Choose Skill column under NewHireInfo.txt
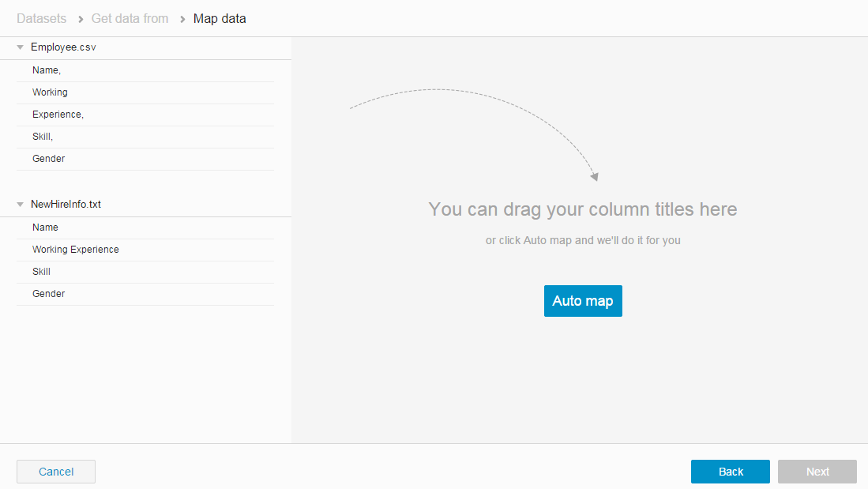 click(x=41, y=272)
